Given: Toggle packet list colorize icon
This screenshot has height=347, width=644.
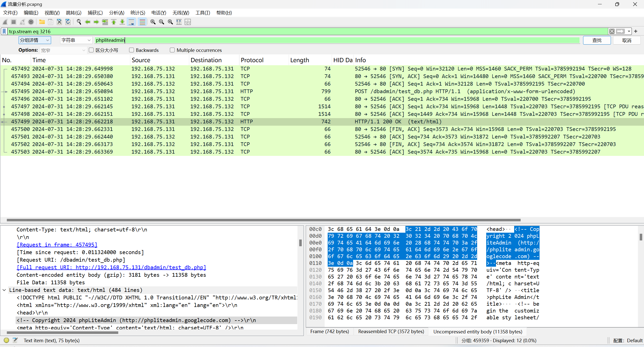Looking at the screenshot, I should pyautogui.click(x=142, y=22).
